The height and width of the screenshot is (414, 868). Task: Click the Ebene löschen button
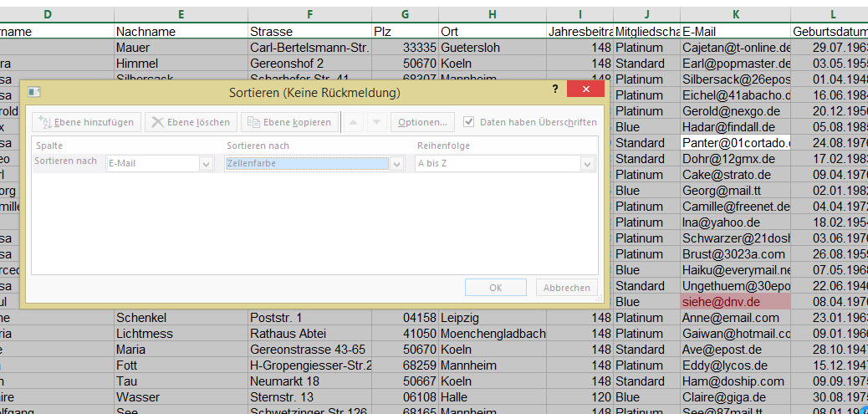tap(190, 122)
